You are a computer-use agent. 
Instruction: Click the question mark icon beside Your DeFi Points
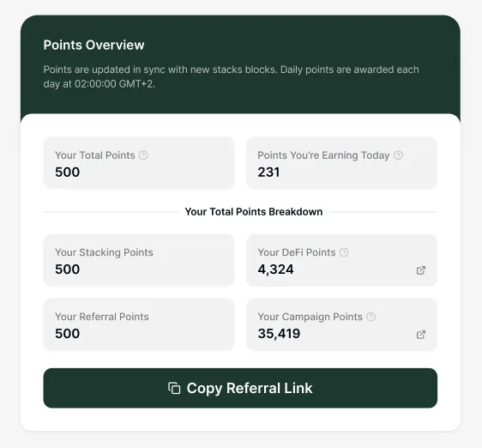[x=344, y=252]
